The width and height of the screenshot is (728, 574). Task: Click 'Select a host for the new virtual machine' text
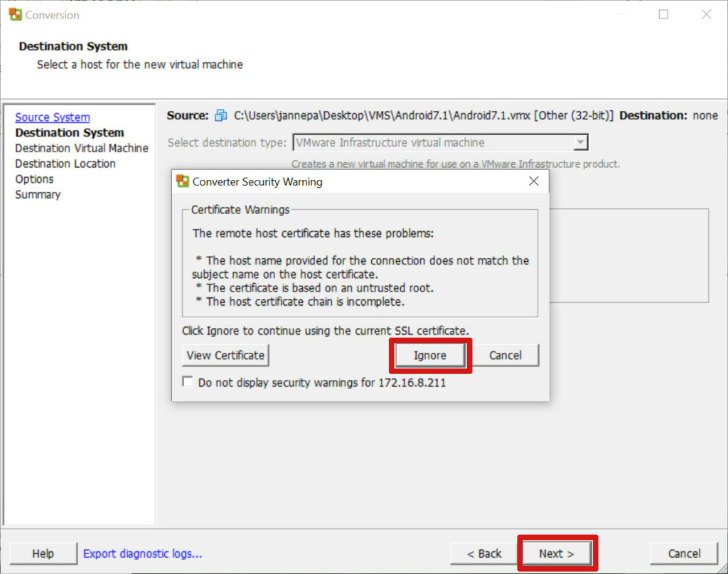point(140,65)
